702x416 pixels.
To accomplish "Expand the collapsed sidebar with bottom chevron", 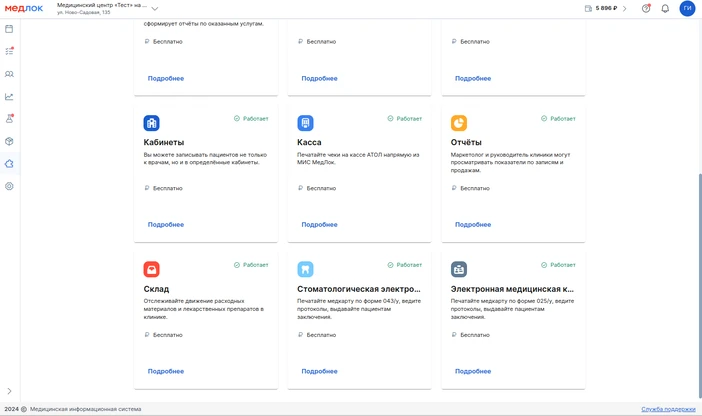I will click(9, 391).
